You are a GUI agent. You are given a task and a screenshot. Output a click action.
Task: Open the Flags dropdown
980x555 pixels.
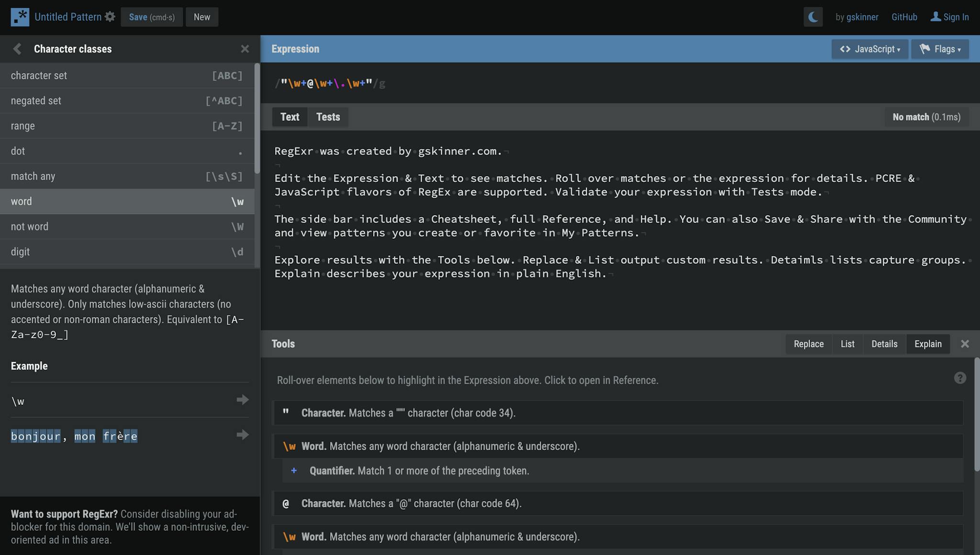point(939,49)
